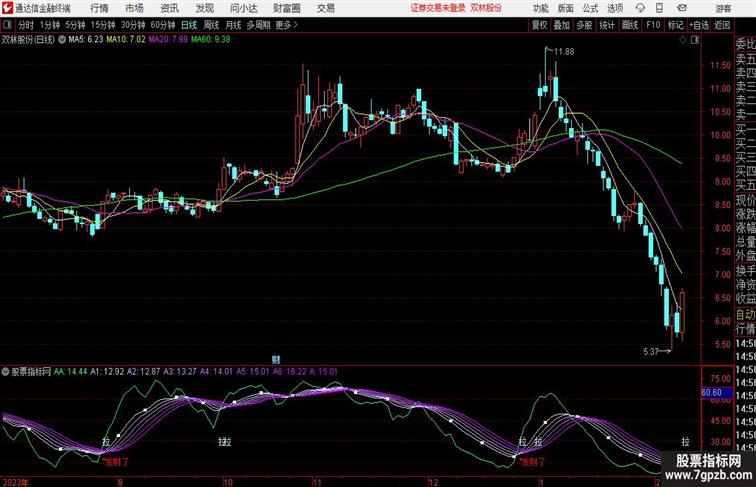The width and height of the screenshot is (756, 487).
Task: Switch to the 1分钟 period tab
Action: click(x=50, y=25)
